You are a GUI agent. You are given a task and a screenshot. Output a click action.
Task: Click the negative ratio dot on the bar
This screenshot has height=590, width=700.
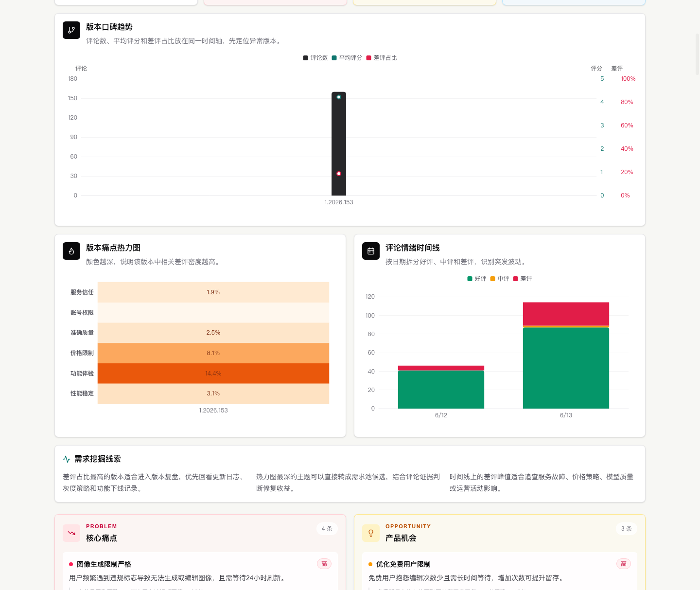point(339,174)
